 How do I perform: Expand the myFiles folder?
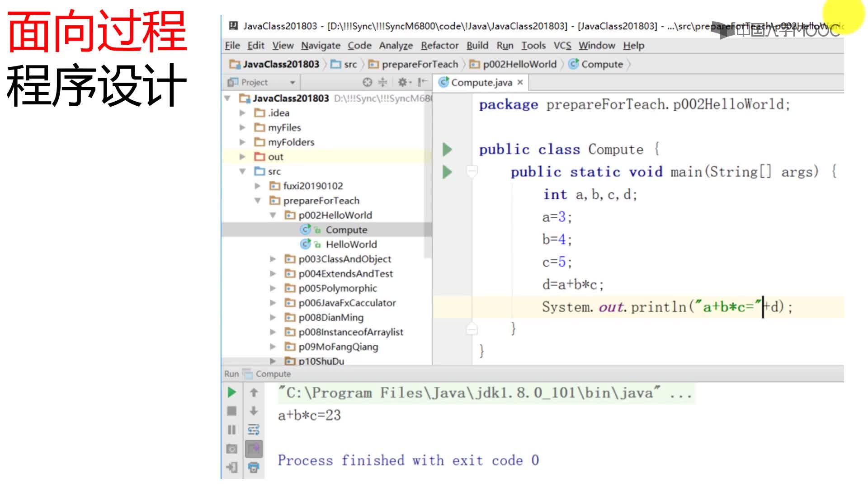point(242,127)
